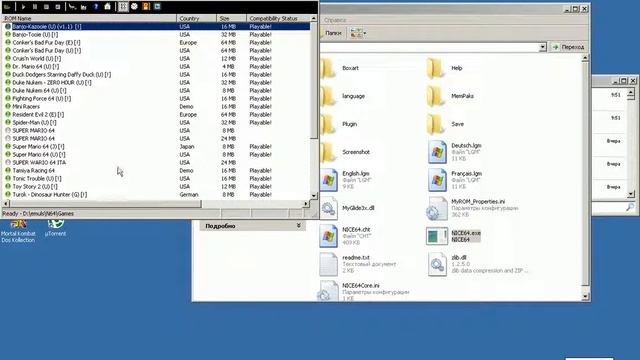Select the English.lgm file icon

coord(329,180)
